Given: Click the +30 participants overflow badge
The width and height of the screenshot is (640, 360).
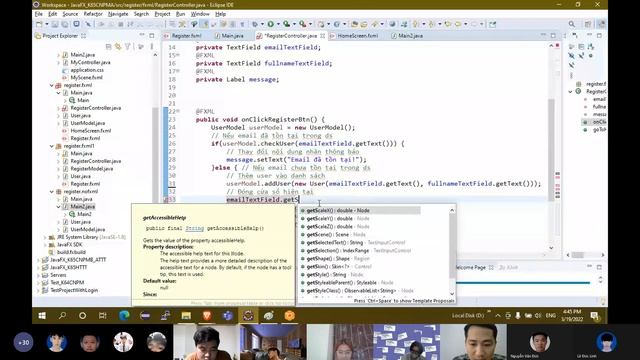Looking at the screenshot, I should point(23,342).
